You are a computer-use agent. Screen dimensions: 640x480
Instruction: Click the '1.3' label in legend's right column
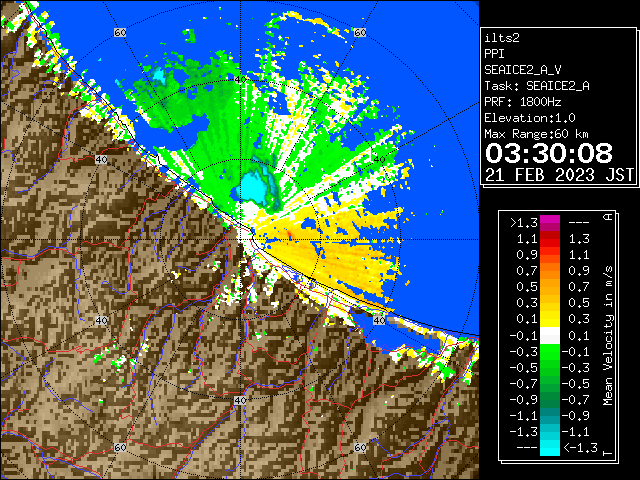pyautogui.click(x=579, y=239)
